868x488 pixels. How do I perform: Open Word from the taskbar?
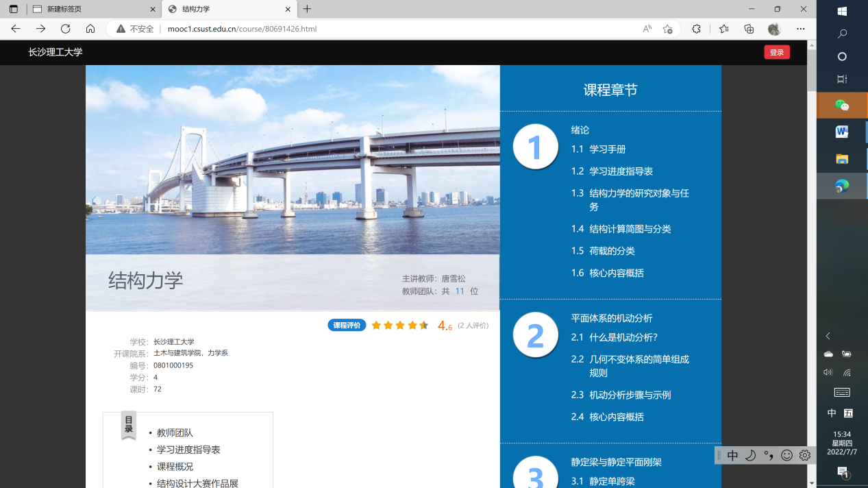pos(842,132)
